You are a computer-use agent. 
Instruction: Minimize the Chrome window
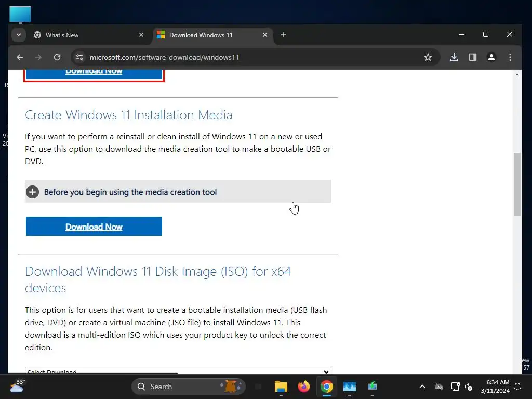point(462,35)
